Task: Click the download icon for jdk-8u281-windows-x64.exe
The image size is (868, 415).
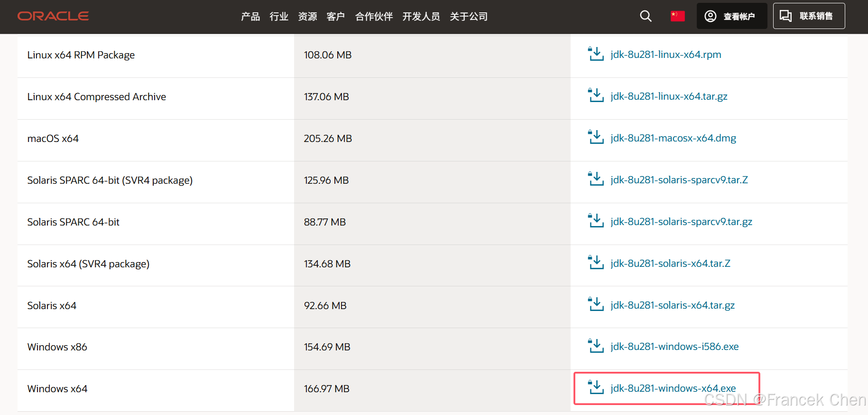Action: [x=596, y=388]
